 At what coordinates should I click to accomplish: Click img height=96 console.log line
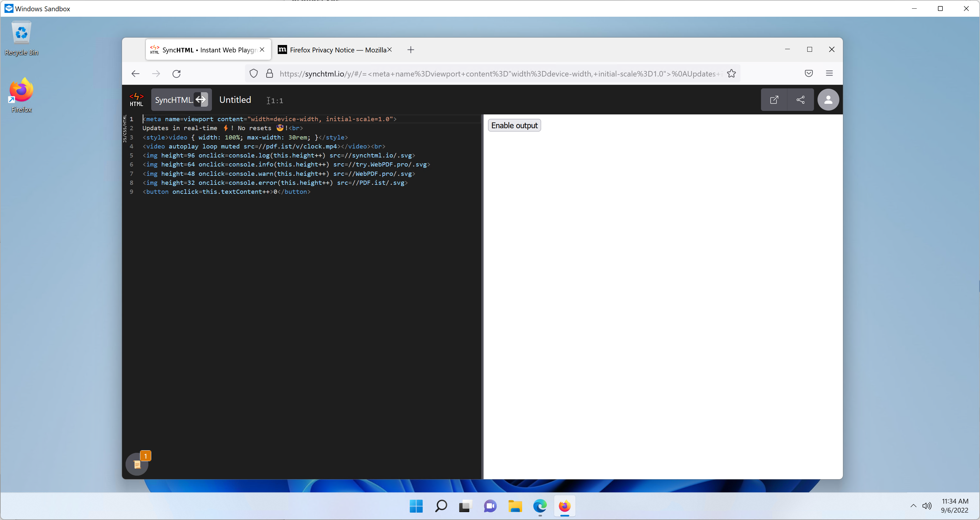point(279,156)
